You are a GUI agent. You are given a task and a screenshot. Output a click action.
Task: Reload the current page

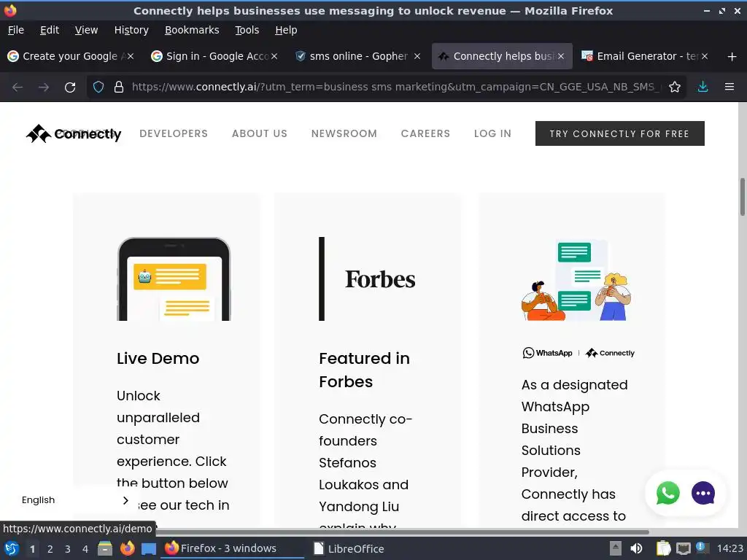click(70, 87)
